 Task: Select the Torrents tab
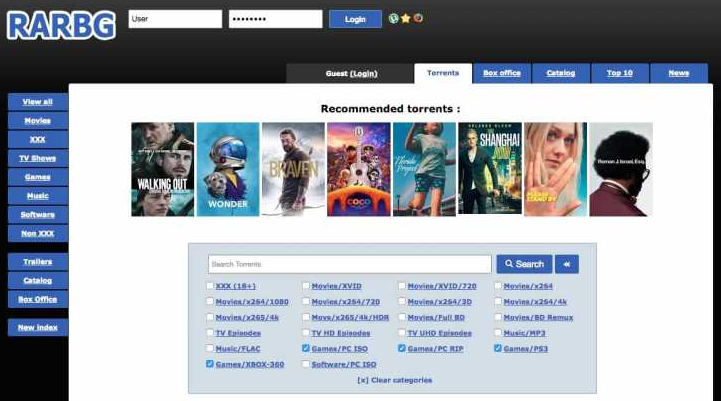click(443, 73)
